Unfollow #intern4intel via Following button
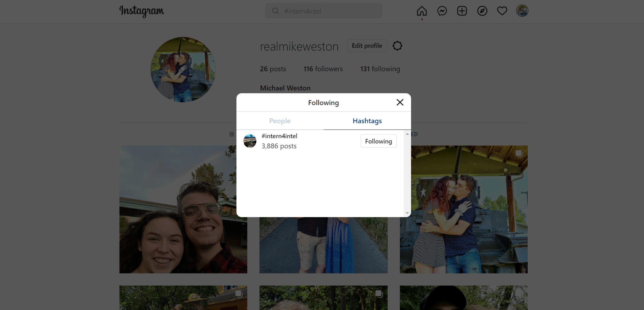Image resolution: width=644 pixels, height=310 pixels. (x=378, y=141)
